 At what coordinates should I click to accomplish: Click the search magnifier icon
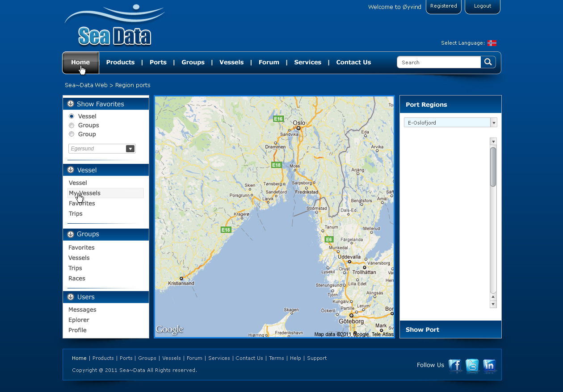click(488, 62)
